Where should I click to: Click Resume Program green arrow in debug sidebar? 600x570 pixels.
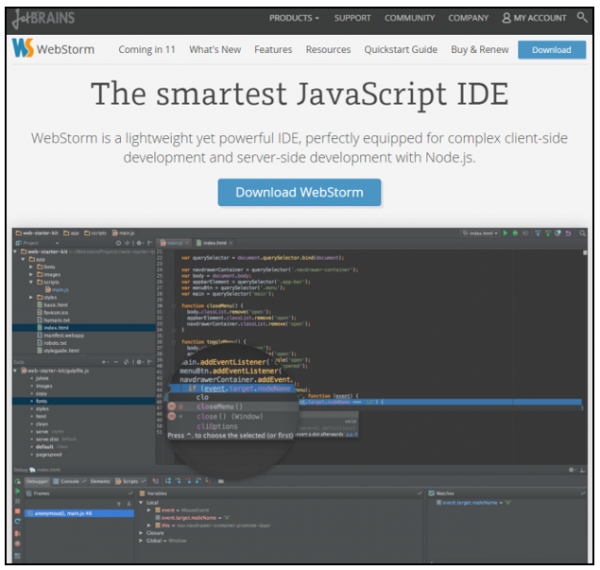(x=17, y=491)
